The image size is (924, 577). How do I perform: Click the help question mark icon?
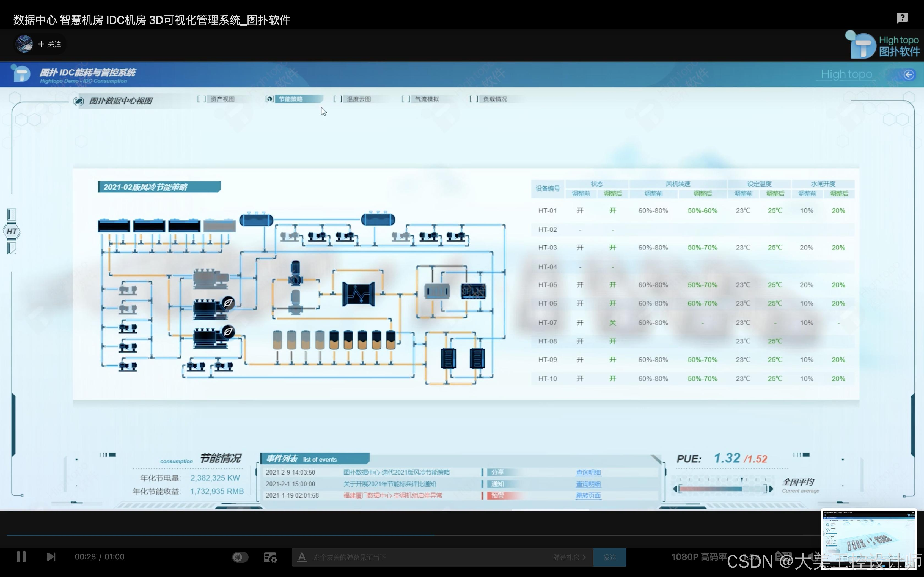(902, 18)
